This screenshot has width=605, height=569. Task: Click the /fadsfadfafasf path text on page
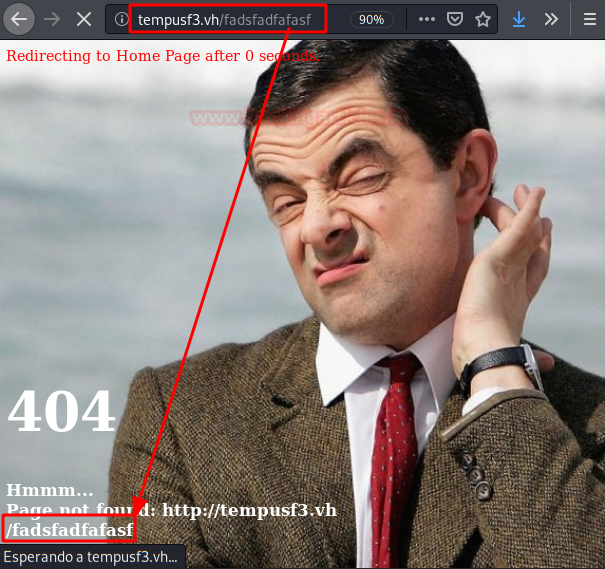click(x=69, y=529)
